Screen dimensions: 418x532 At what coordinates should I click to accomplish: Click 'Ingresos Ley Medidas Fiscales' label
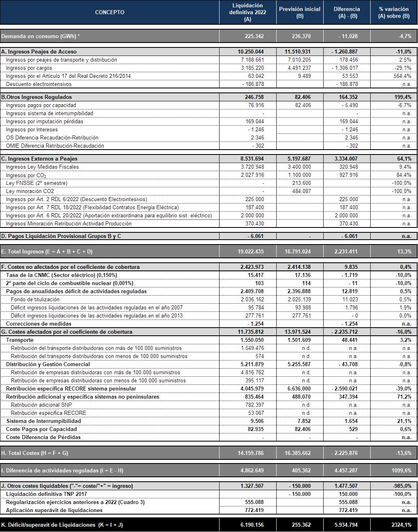pyautogui.click(x=42, y=167)
